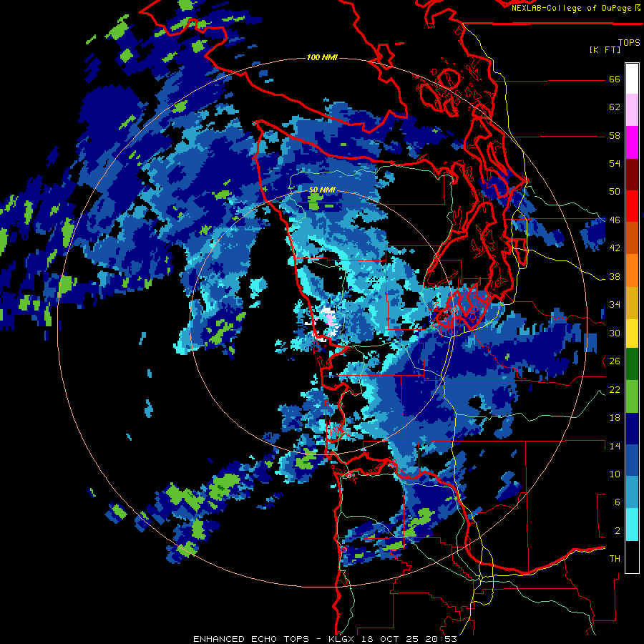Click the 18 OCT 25 date stamp
Screen dimensions: 644x644
point(390,639)
